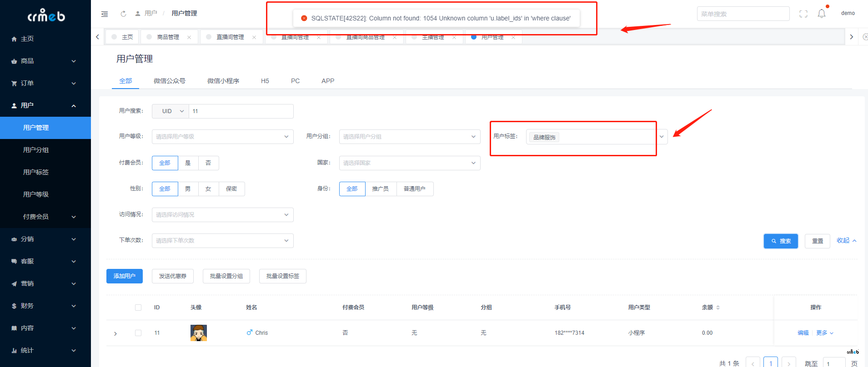Click the 统计 chart icon in sidebar

14,351
